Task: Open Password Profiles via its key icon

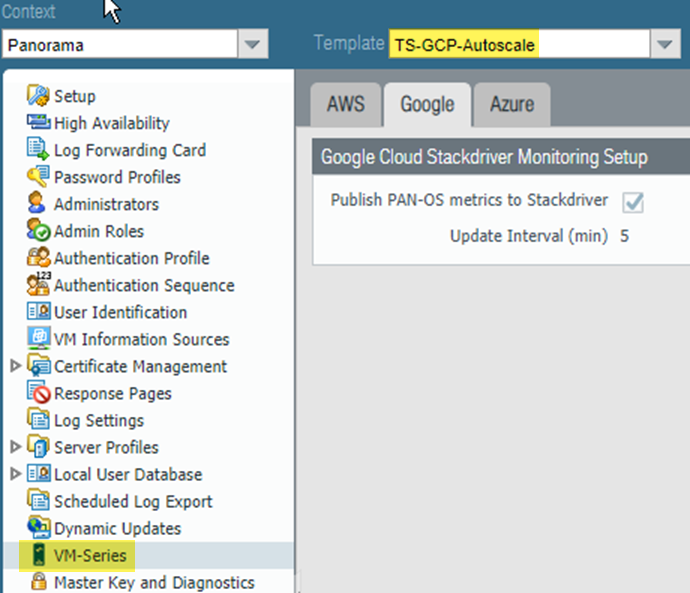Action: click(39, 177)
